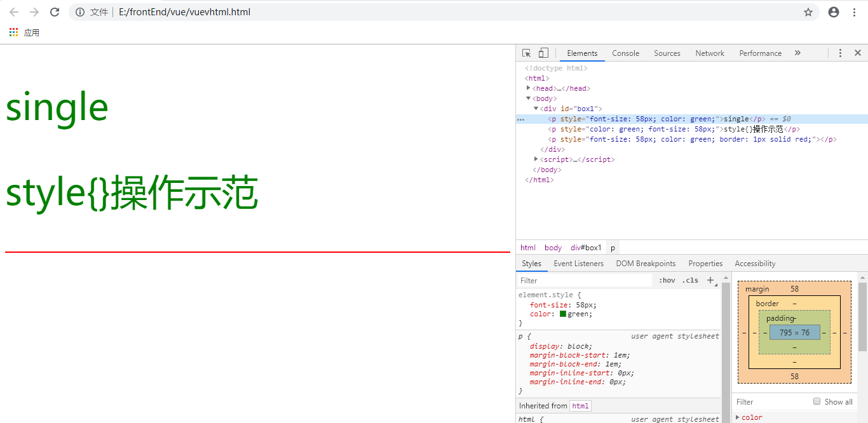Click the site info icon in address bar
Image resolution: width=868 pixels, height=423 pixels.
click(80, 12)
